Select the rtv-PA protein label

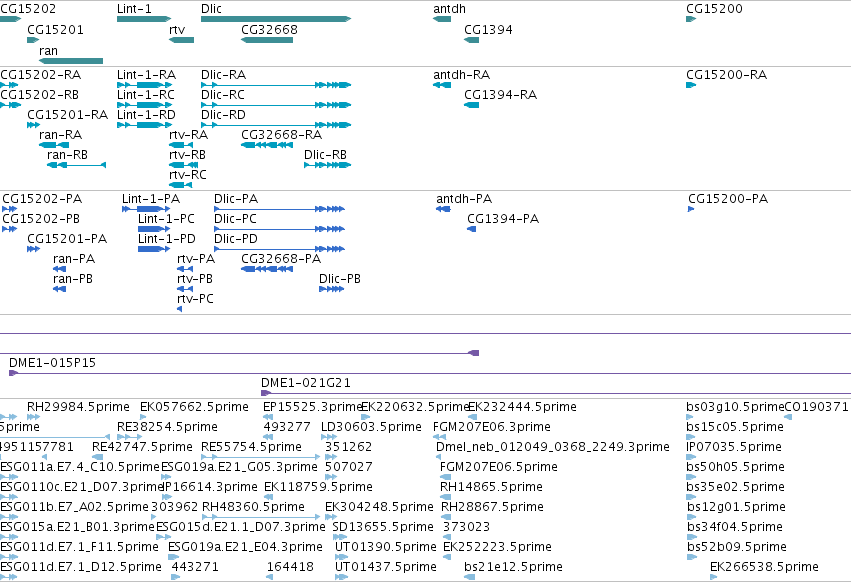[196, 259]
